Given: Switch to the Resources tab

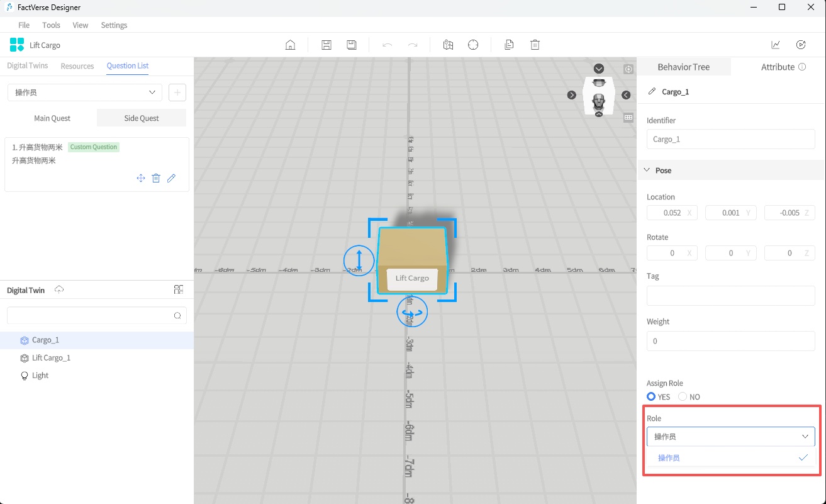Looking at the screenshot, I should [x=77, y=65].
